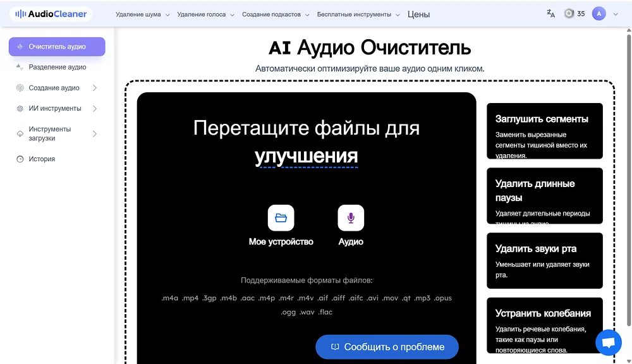Expand "ИИ инструменты" sidebar section
The height and width of the screenshot is (364, 632).
pyautogui.click(x=57, y=109)
